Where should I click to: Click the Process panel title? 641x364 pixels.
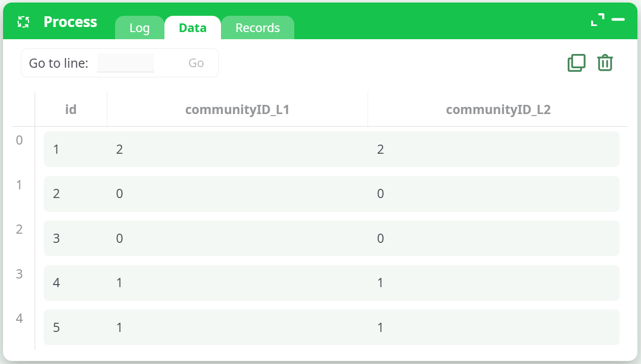(70, 21)
